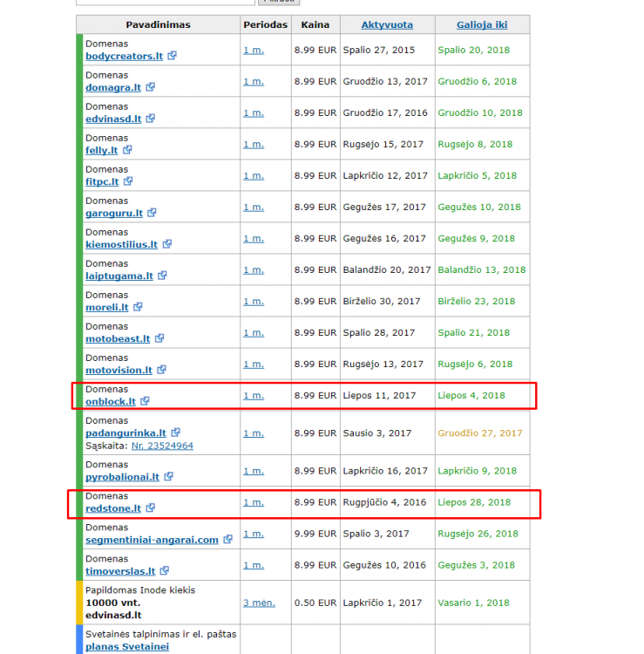The width and height of the screenshot is (644, 654).
Task: Select the Periodas column header
Action: point(266,24)
